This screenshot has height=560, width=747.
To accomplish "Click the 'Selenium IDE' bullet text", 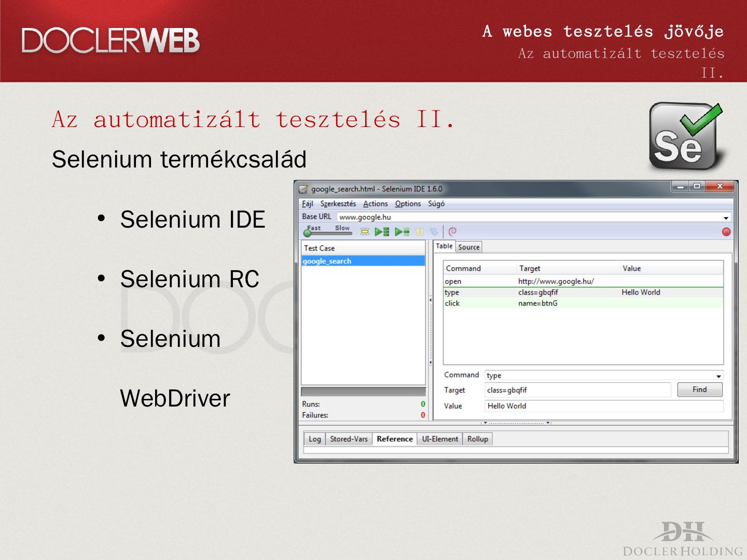I will [192, 220].
